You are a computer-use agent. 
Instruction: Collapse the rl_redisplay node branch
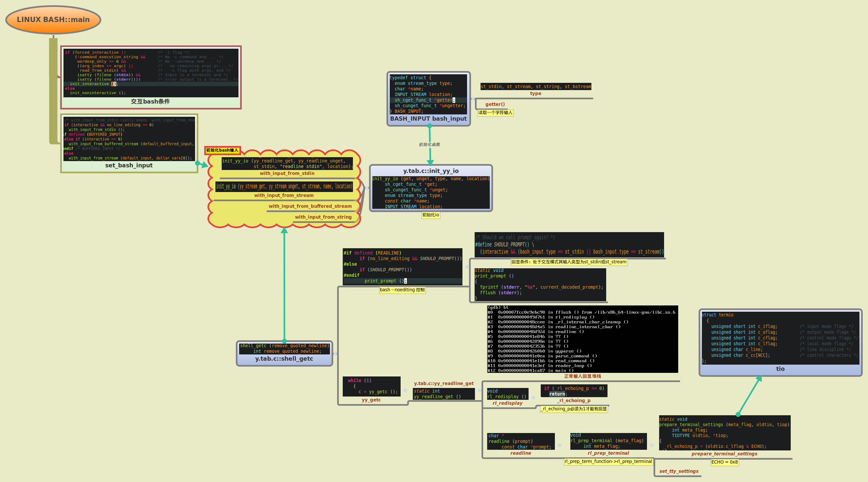[x=533, y=398]
